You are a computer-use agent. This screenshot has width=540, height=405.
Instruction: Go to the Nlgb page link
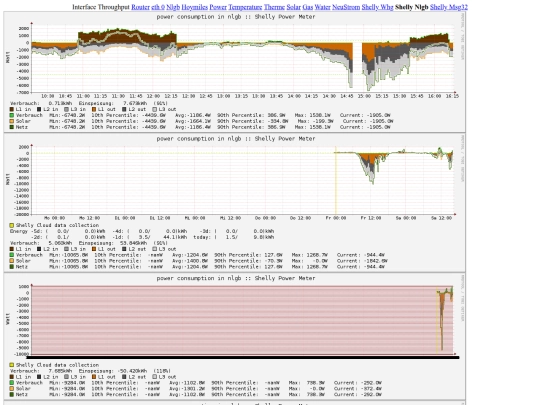click(173, 7)
